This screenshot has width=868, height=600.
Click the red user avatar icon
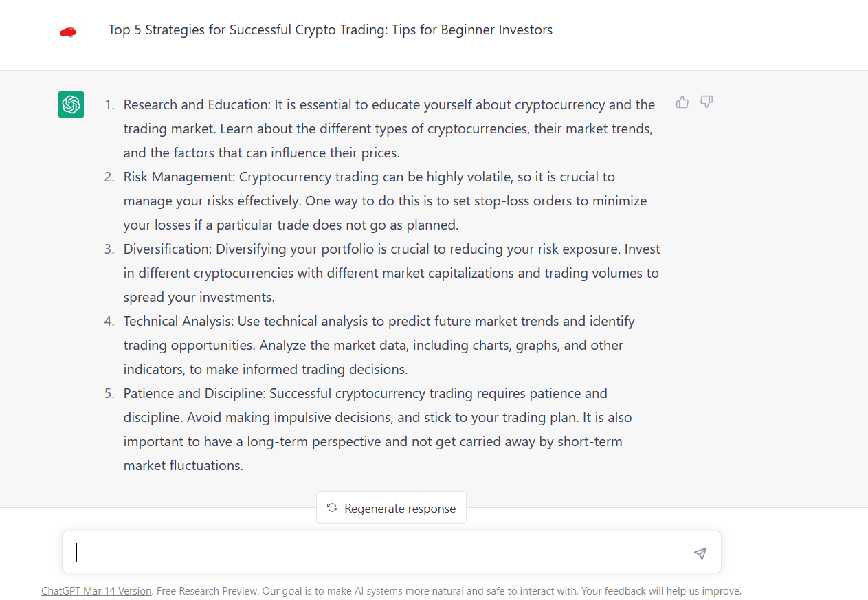tap(68, 32)
